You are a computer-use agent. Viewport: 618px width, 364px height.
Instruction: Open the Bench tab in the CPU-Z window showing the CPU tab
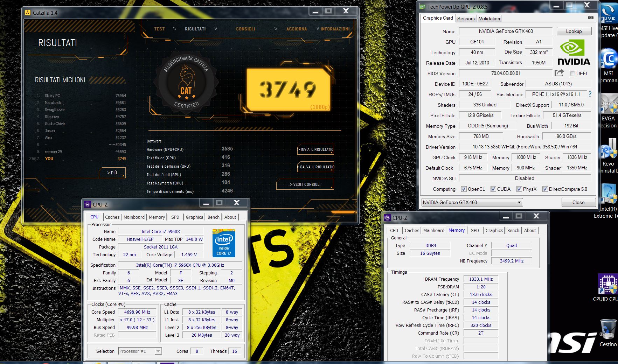[x=213, y=217]
